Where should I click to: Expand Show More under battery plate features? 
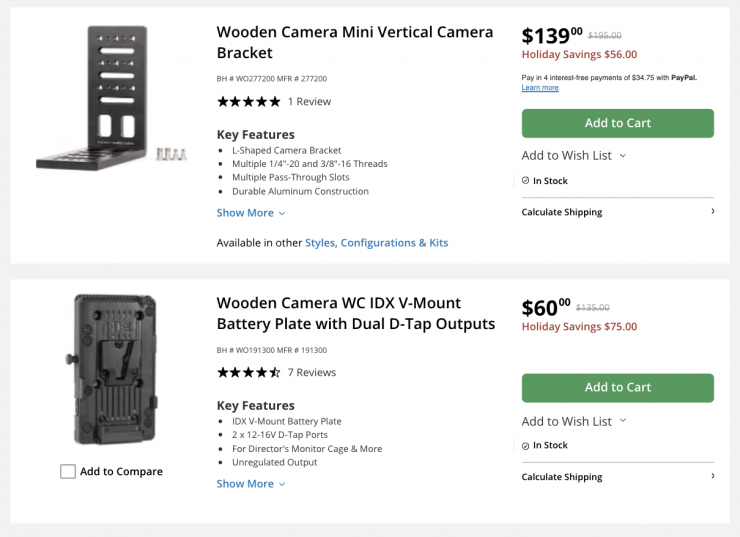(x=251, y=484)
